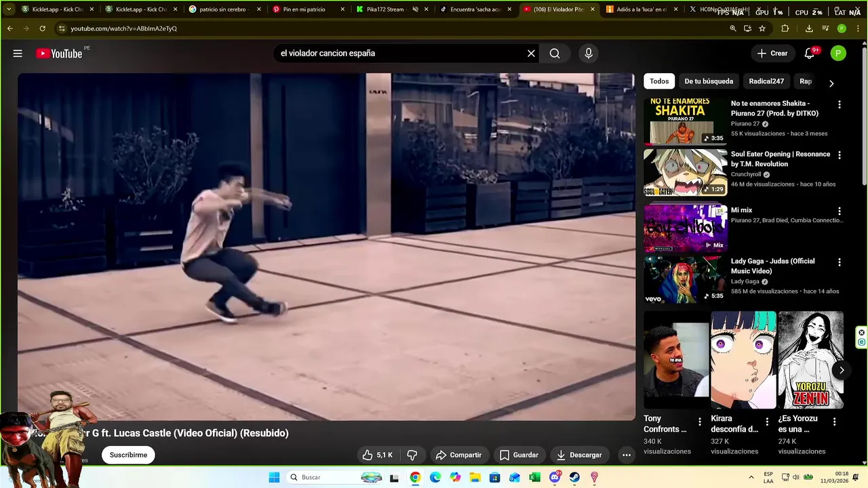Open the Chrome zoom magnifier in address bar
The height and width of the screenshot is (488, 868).
pyautogui.click(x=732, y=28)
